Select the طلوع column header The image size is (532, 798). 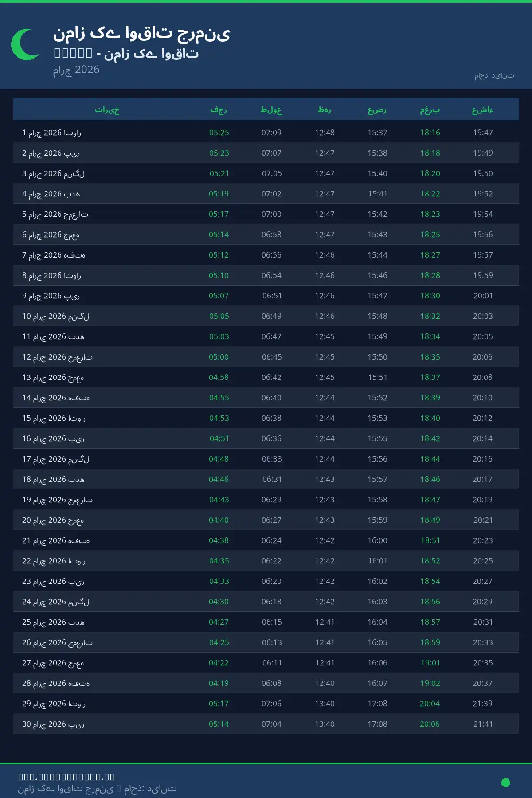(271, 110)
